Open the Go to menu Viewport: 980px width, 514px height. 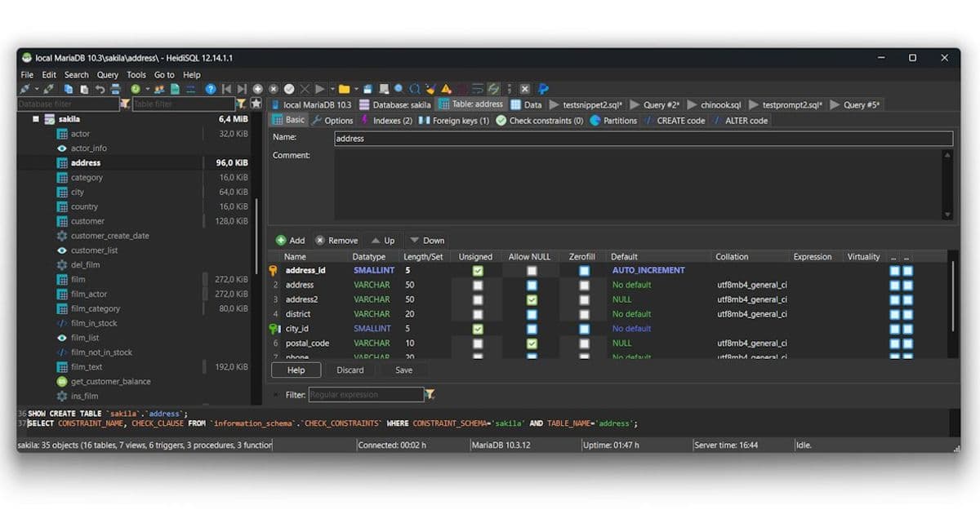(164, 74)
